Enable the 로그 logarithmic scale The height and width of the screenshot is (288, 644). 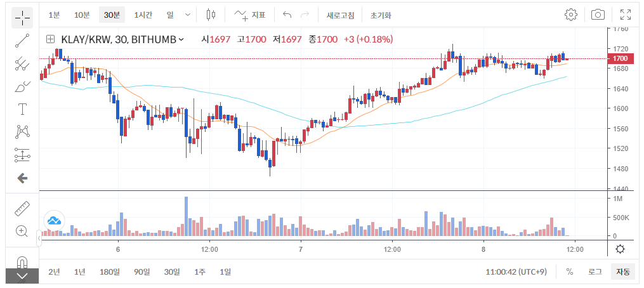595,272
